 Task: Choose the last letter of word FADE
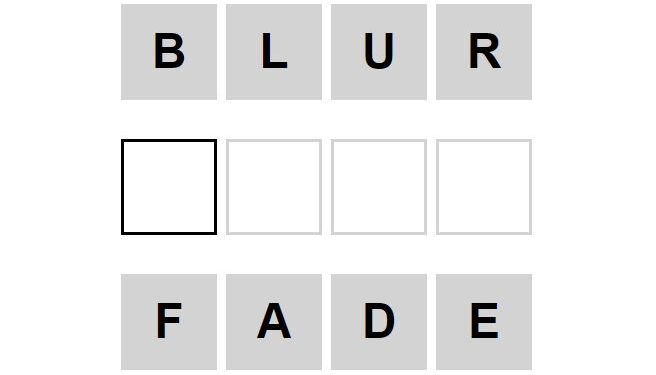tap(484, 322)
